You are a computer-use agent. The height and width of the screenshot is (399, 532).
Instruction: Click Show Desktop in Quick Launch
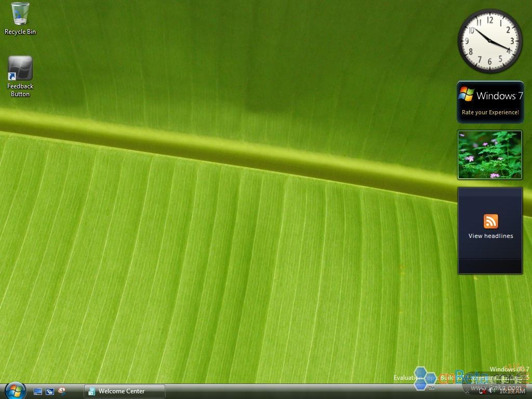point(38,392)
